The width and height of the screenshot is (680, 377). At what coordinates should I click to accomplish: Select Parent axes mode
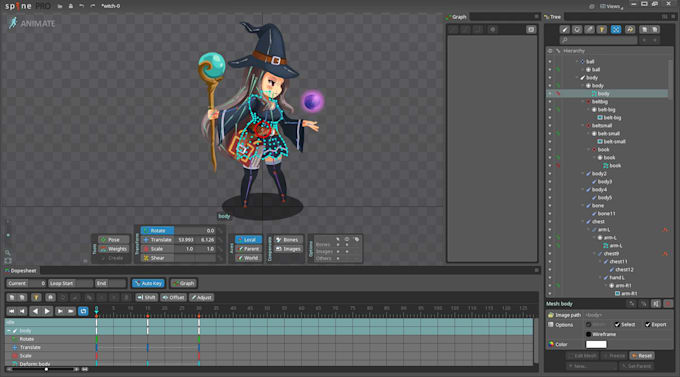click(248, 249)
